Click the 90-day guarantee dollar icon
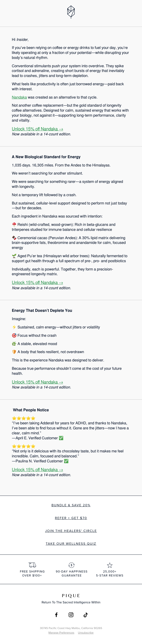Image resolution: width=142 pixels, height=644 pixels. point(71,565)
